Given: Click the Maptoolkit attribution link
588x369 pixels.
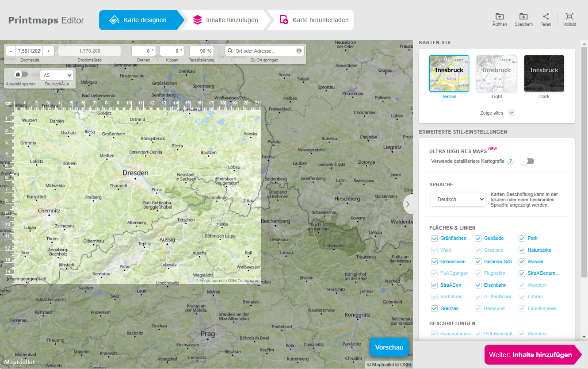Looking at the screenshot, I should coord(380,365).
